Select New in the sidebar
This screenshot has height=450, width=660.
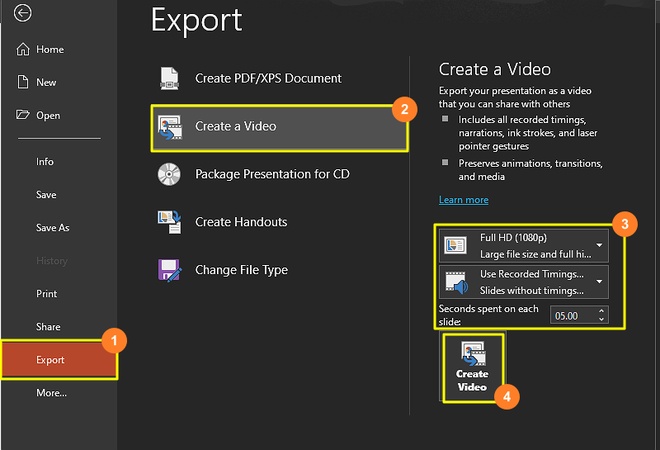[x=59, y=82]
